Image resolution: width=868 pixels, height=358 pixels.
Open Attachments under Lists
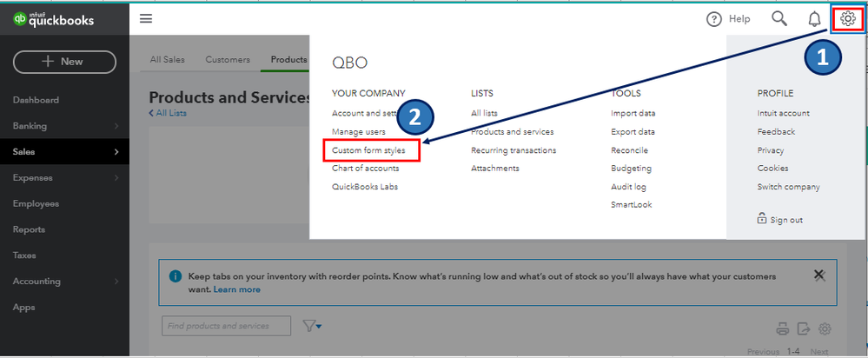(495, 169)
